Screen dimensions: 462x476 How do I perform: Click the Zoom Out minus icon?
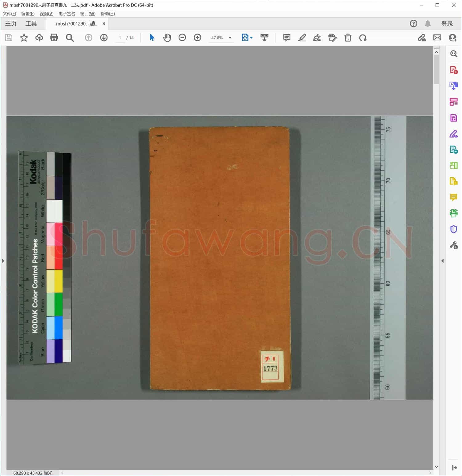pos(182,38)
